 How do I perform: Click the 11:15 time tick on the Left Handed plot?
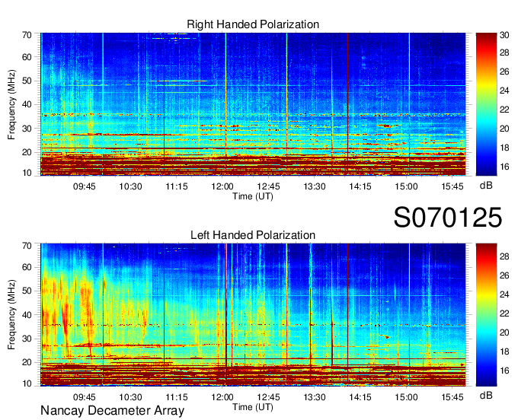[177, 397]
